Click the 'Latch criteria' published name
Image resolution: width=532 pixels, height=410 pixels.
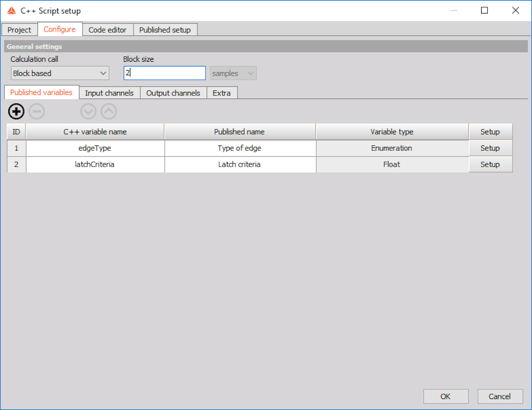[x=240, y=165]
